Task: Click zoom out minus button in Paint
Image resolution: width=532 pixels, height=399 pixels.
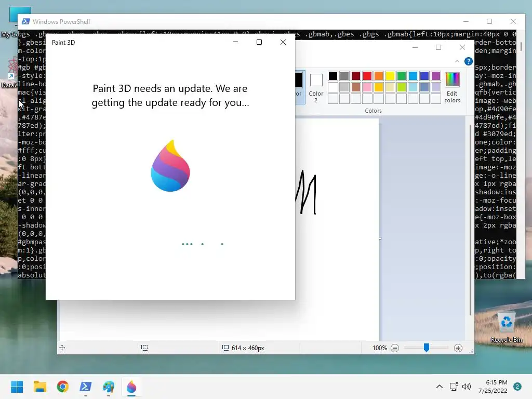Action: [x=395, y=348]
